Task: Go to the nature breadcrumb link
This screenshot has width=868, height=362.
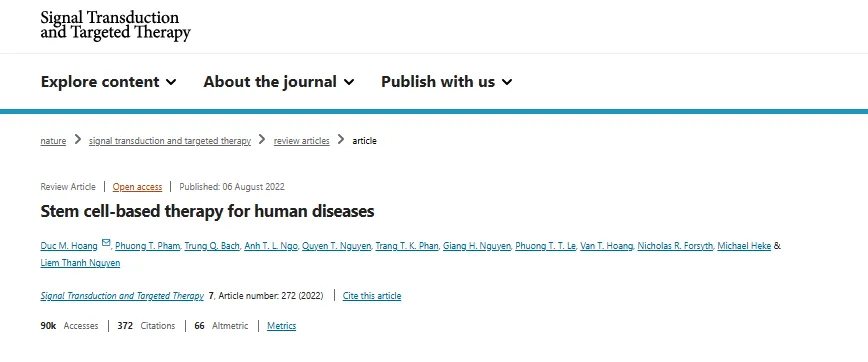Action: click(53, 141)
